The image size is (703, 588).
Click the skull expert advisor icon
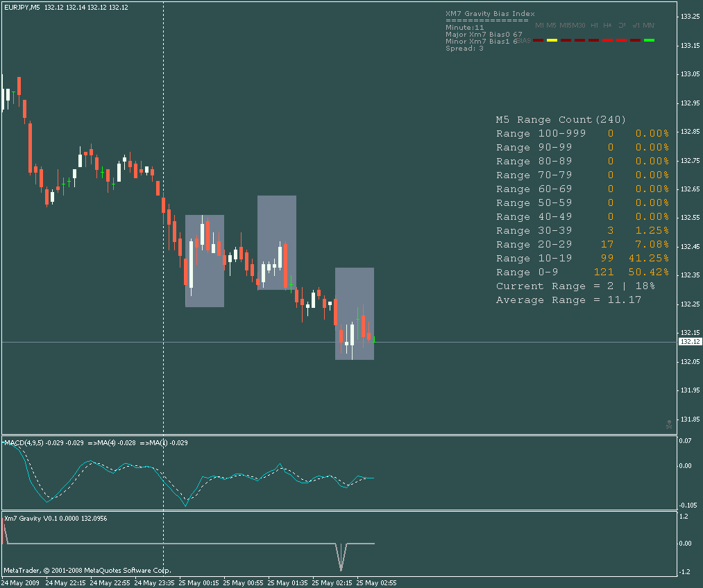pyautogui.click(x=669, y=424)
